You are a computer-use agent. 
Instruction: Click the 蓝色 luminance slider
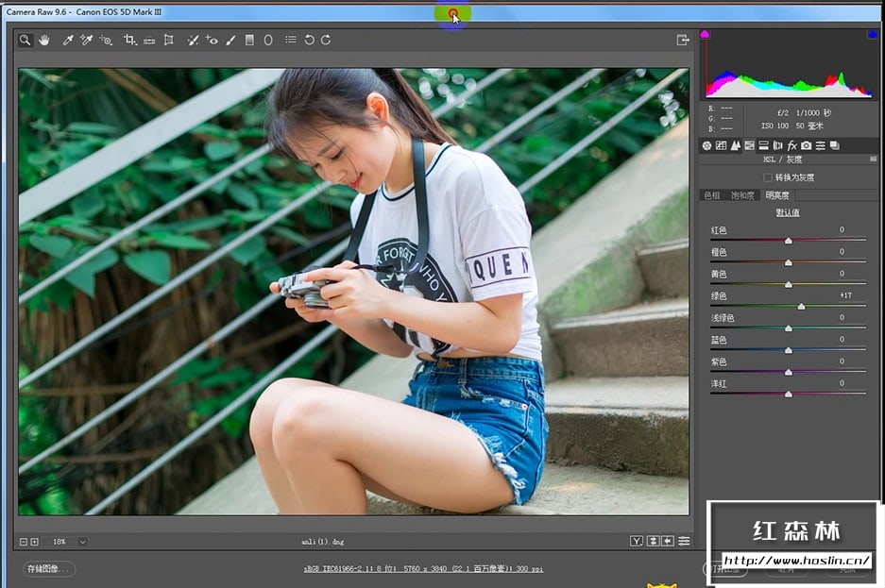[788, 350]
